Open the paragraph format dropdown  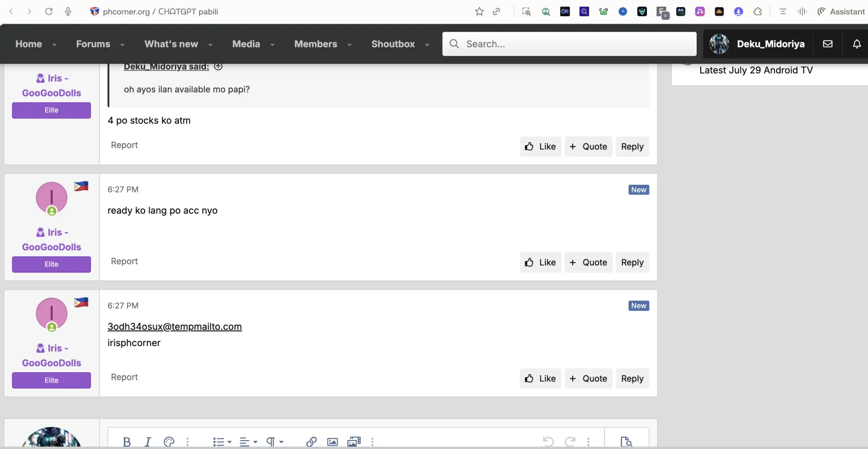point(274,442)
